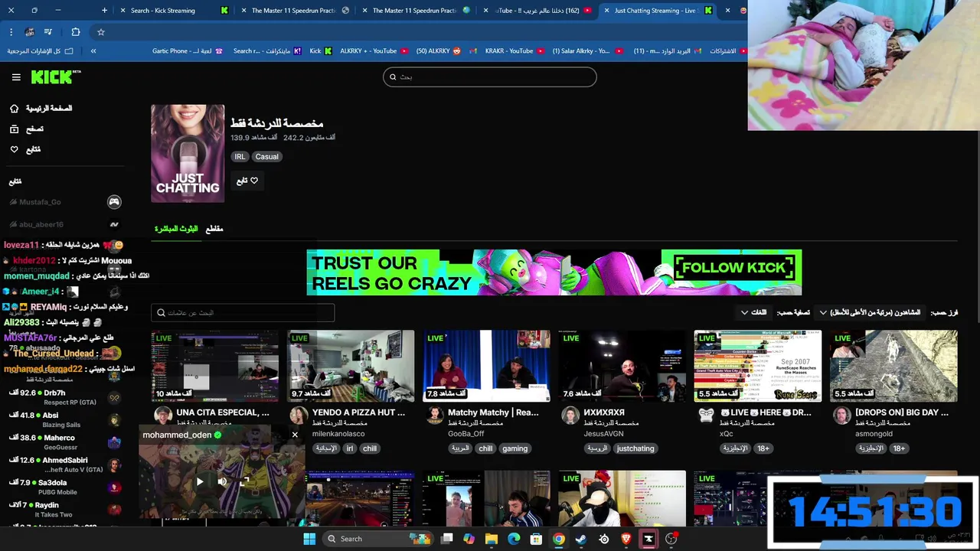This screenshot has width=980, height=551.
Task: Open the languages filter dropdown
Action: (x=753, y=312)
